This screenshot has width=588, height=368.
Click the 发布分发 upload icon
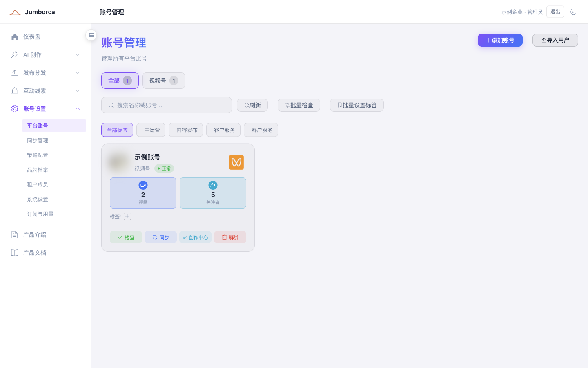click(15, 73)
